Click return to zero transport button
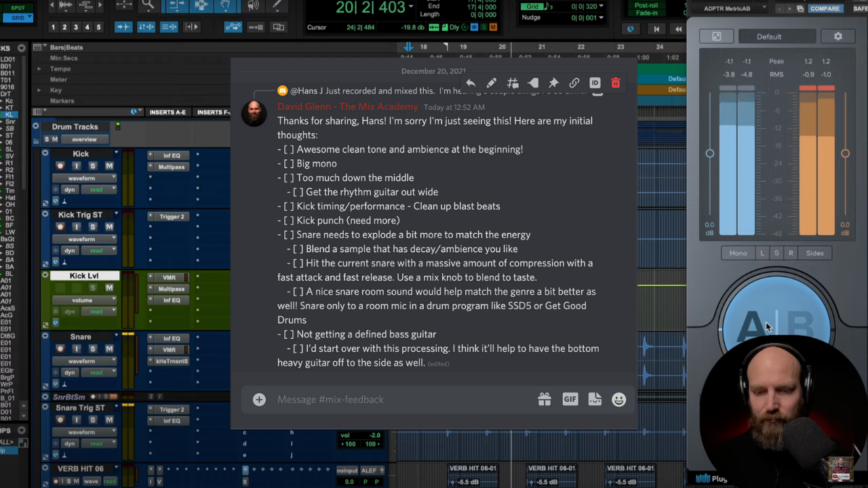The height and width of the screenshot is (488, 868). pos(656,29)
